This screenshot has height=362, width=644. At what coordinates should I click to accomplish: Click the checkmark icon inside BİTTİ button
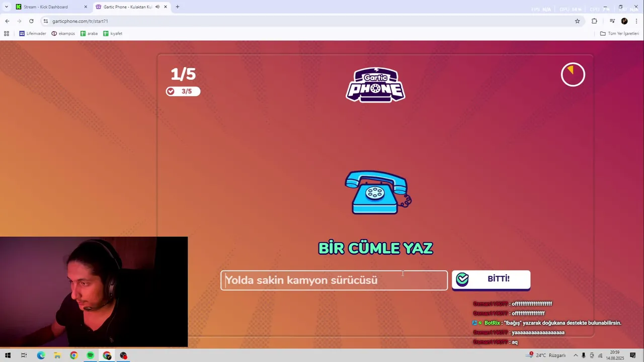point(462,280)
